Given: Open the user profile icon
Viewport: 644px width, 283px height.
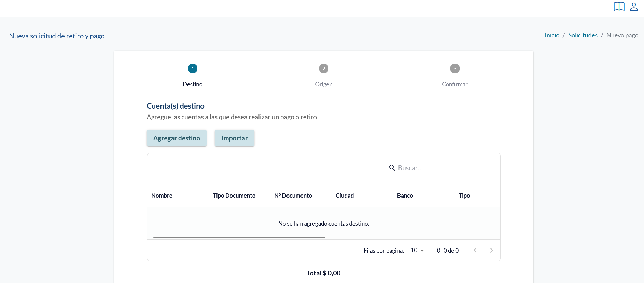Looking at the screenshot, I should (634, 6).
